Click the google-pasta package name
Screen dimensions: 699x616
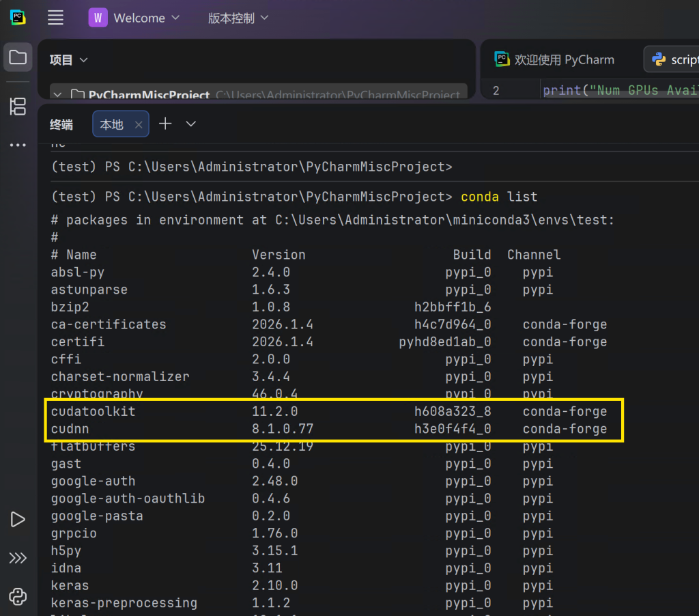[x=97, y=516]
